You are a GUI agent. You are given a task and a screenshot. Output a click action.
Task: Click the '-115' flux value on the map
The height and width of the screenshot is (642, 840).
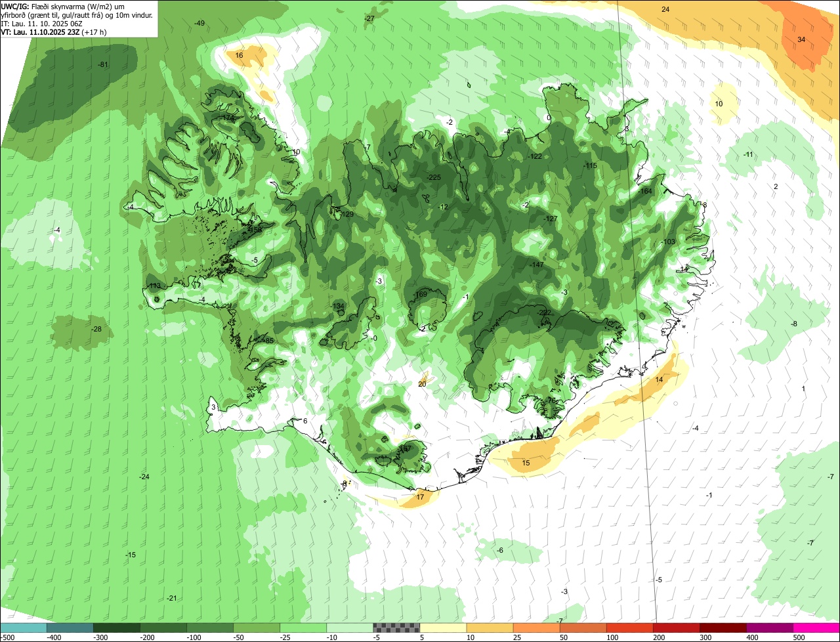coord(590,165)
